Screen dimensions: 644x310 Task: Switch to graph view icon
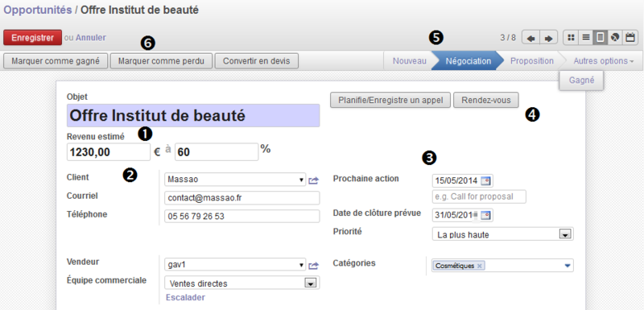click(x=615, y=38)
